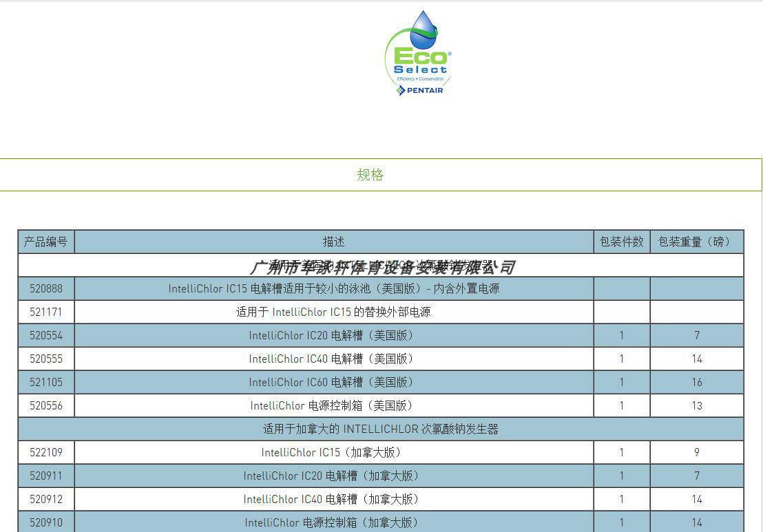This screenshot has height=532, width=763.
Task: Click package count 1 in 521105 row
Action: [x=621, y=382]
